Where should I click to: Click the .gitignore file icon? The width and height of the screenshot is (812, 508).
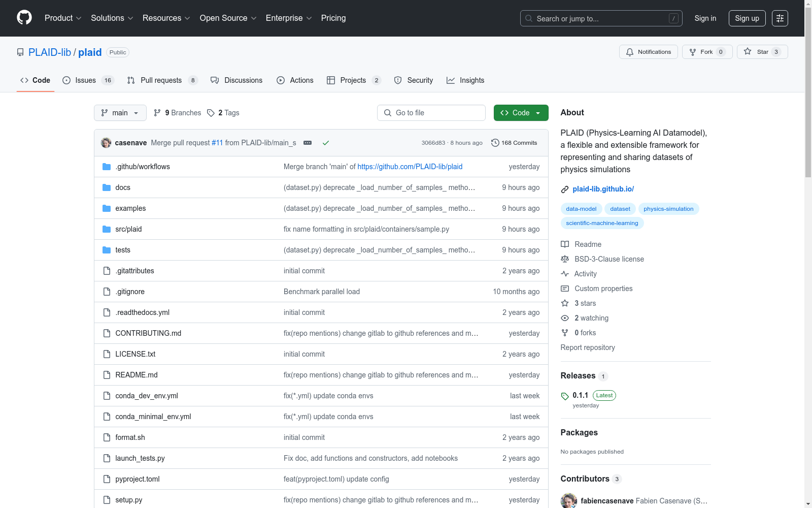[107, 292]
